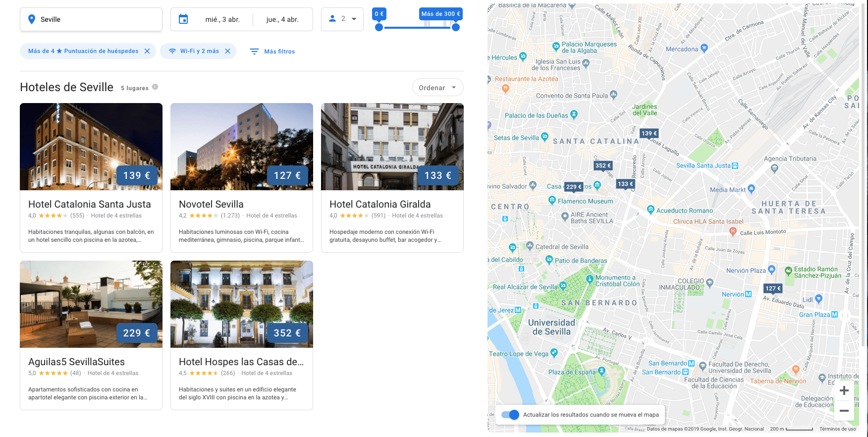
Task: Click the Lidl shop pin
Action: [x=818, y=299]
